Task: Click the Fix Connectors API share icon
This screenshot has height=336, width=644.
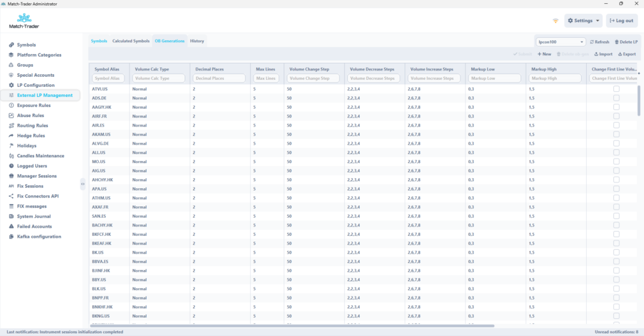Action: [11, 196]
